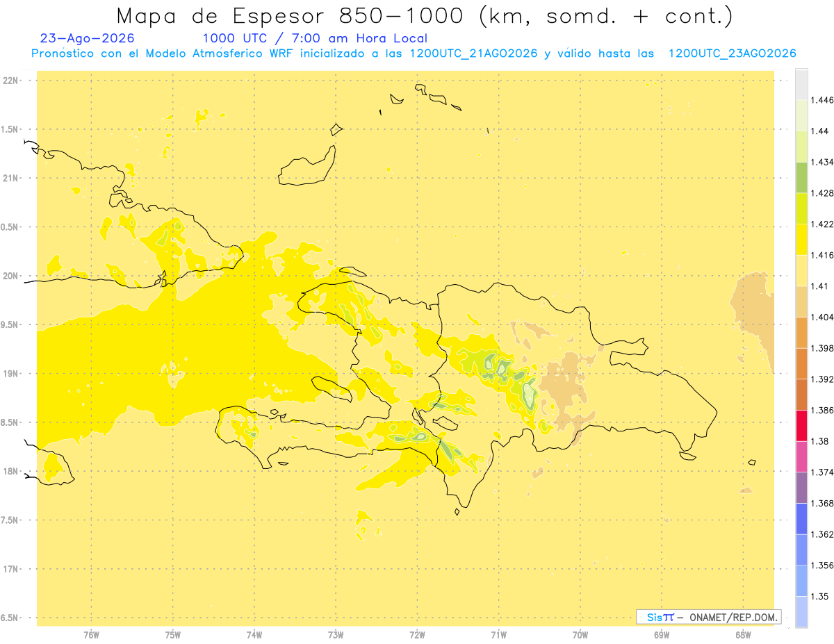Viewport: 834px width, 644px height.
Task: Click the legend value 1.35
Action: (x=821, y=596)
